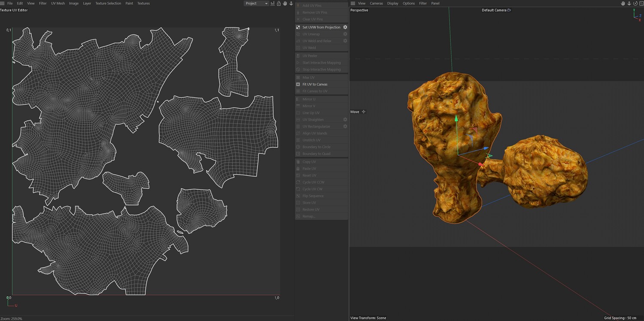Open the Texture Selection menu

click(x=108, y=3)
